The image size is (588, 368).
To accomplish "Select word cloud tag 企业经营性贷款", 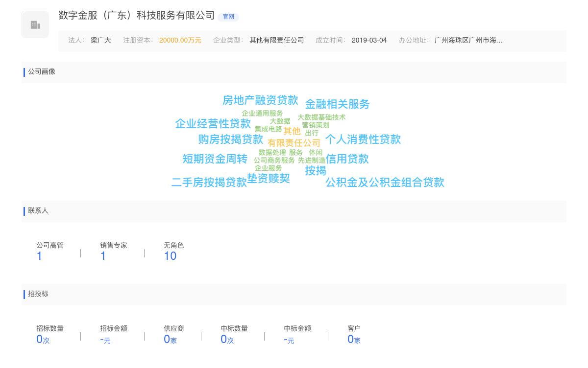I will tap(213, 124).
